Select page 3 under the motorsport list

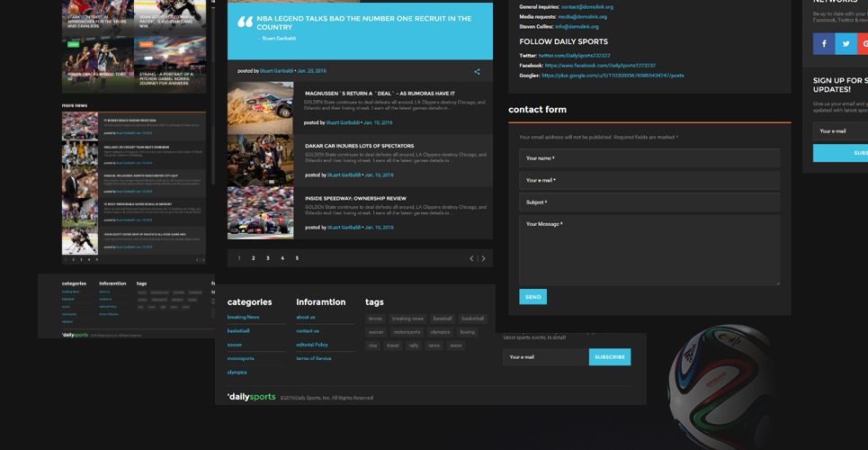point(268,258)
